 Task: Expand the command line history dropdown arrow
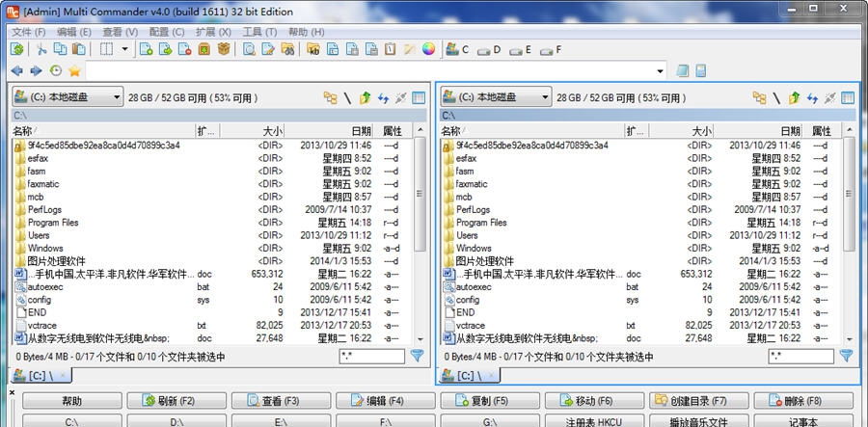click(x=660, y=70)
